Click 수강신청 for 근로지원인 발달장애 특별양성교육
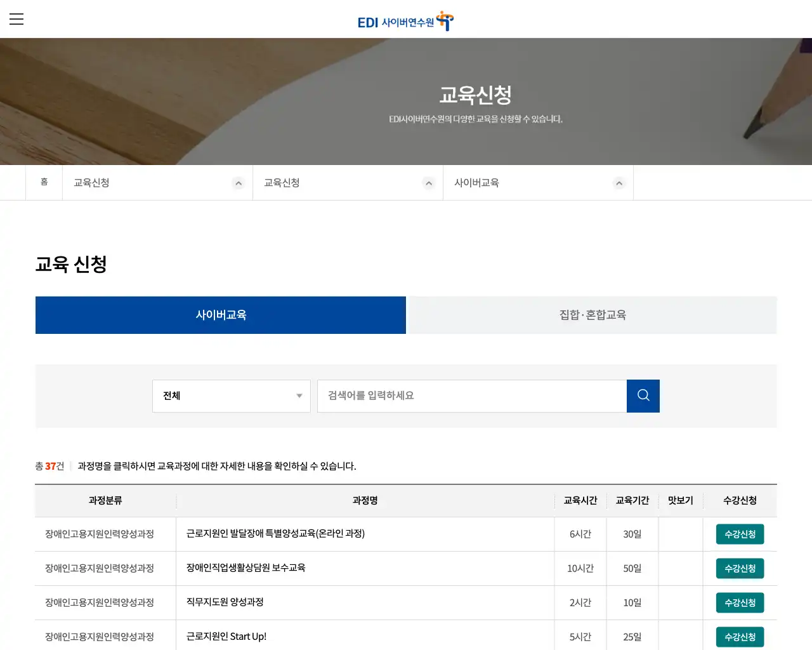Screen dimensions: 812x650 click(x=740, y=534)
